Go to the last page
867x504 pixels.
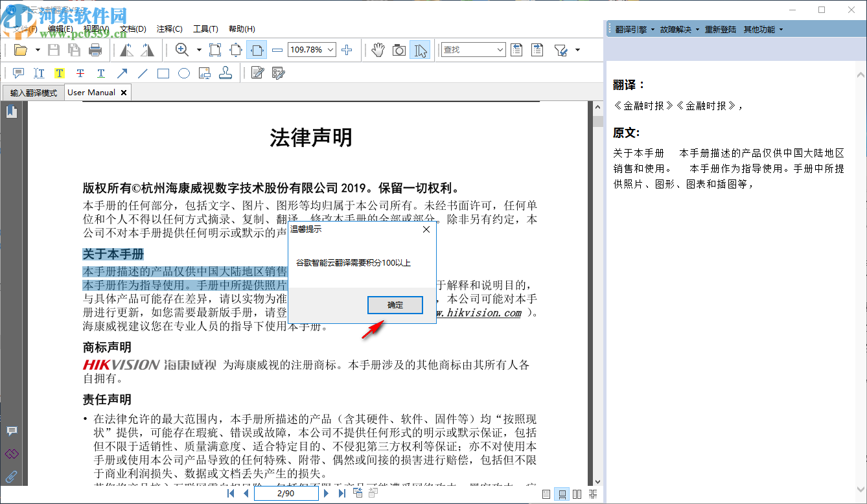(x=341, y=494)
